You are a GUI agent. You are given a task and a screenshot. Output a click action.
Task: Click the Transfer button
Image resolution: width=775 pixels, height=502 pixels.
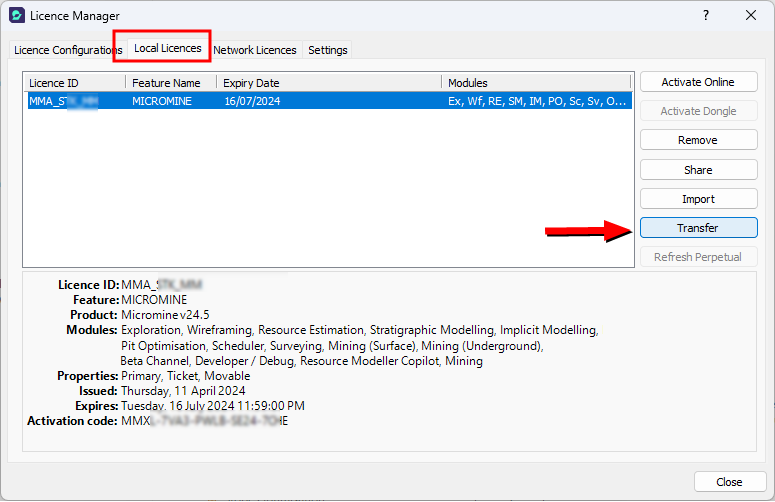click(x=698, y=228)
